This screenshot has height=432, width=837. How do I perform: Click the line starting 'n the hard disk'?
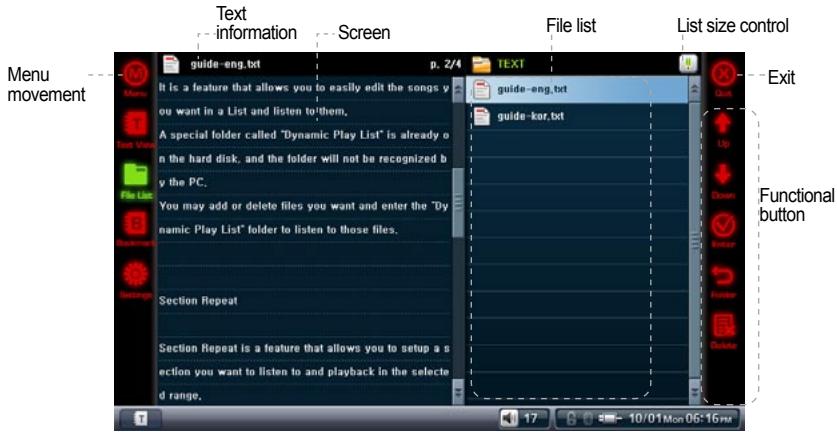click(x=303, y=159)
